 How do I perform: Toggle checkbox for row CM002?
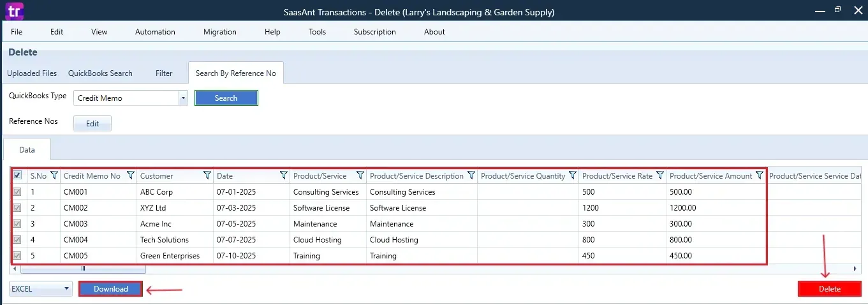coord(18,207)
